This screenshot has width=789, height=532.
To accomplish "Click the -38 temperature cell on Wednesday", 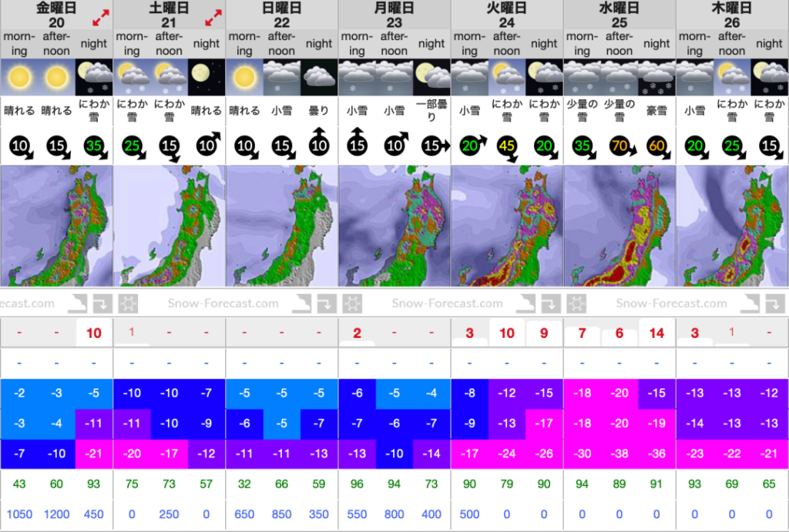I will [x=619, y=453].
